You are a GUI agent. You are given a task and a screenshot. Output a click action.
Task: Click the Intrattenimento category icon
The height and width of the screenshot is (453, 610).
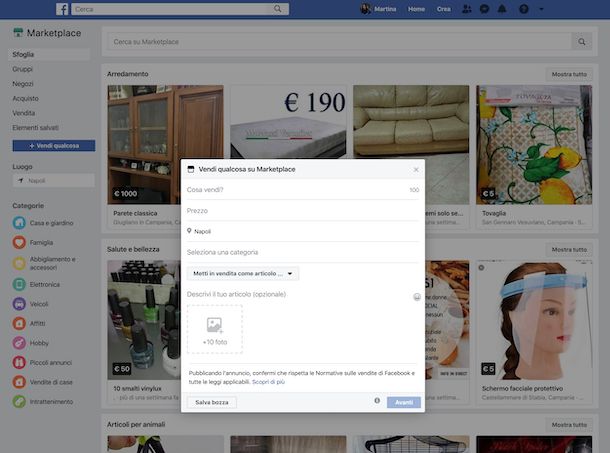point(19,401)
